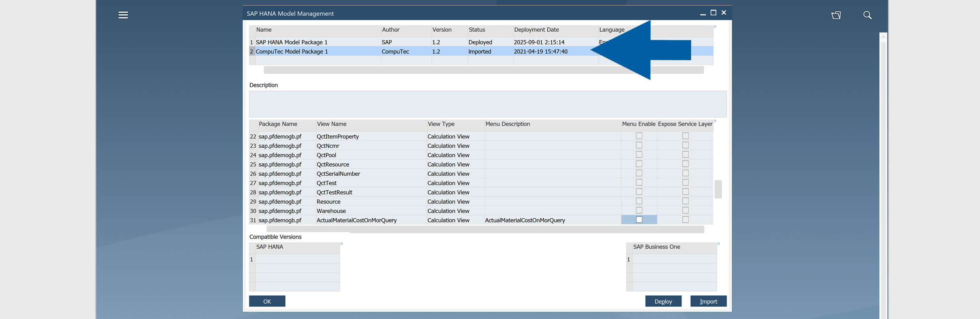Close the SAP HANA Model Management window
The width and height of the screenshot is (980, 319).
724,13
